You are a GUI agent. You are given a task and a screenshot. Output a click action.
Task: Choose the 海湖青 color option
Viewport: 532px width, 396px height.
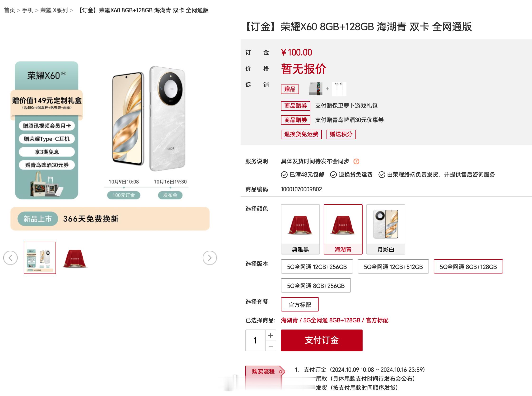(343, 229)
